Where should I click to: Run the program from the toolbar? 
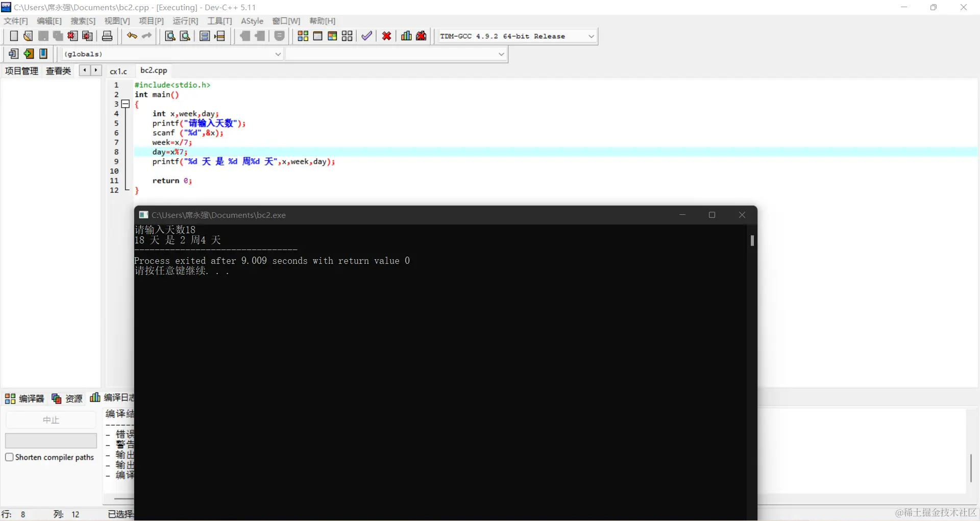[318, 36]
